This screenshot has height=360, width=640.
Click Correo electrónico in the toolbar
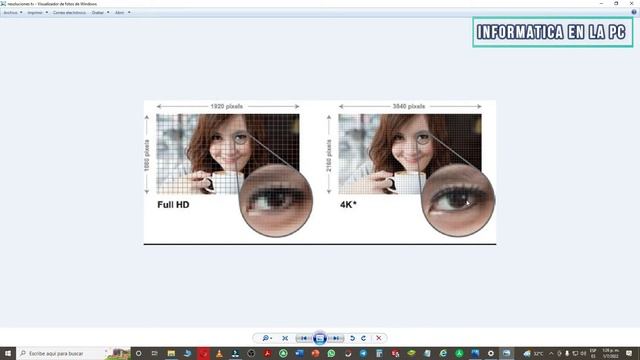tap(69, 13)
